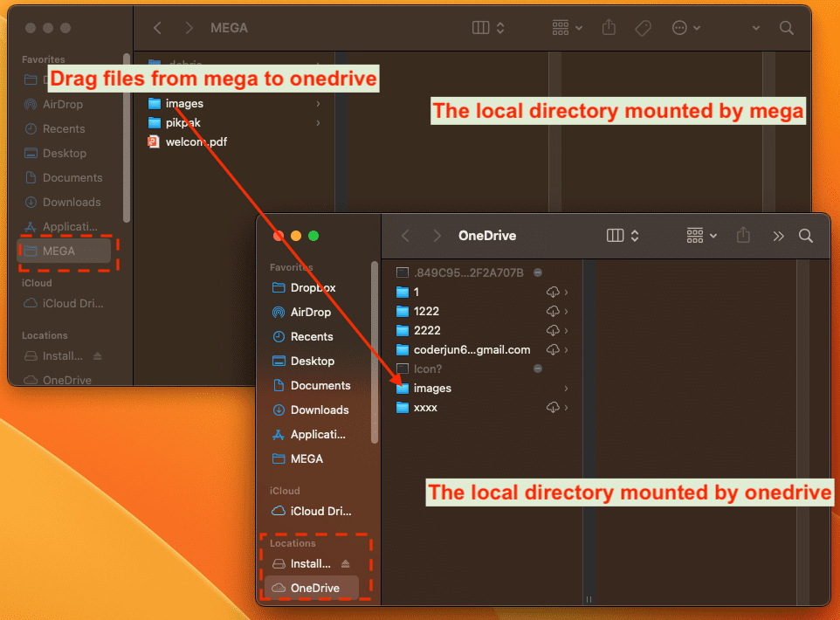Open the group-by dropdown in the OneDrive window

point(702,236)
